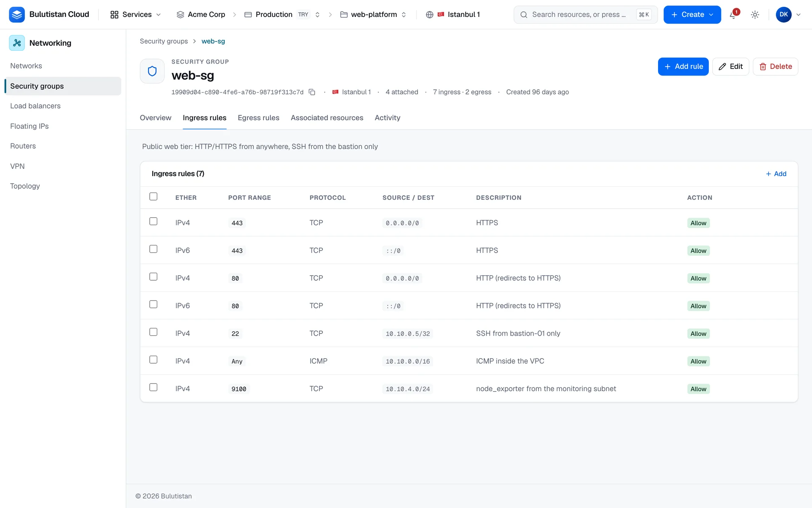This screenshot has width=812, height=508.
Task: Delete the web-sg security group
Action: pos(775,66)
